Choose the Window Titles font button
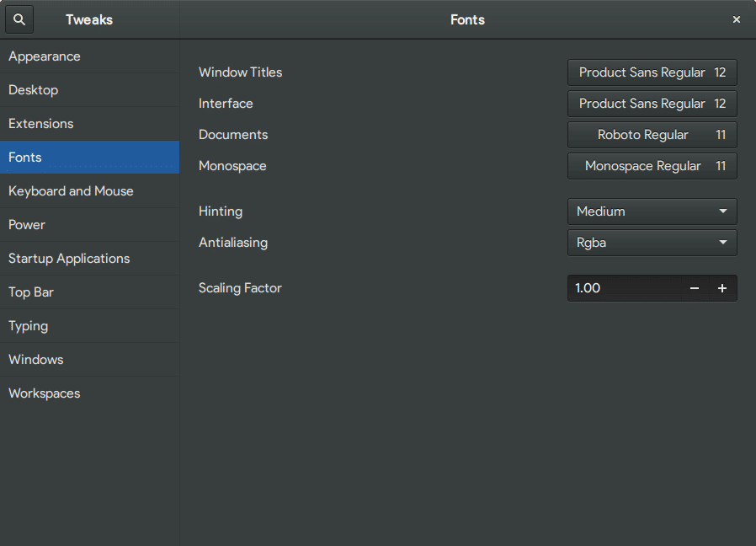Viewport: 756px width, 546px height. [652, 72]
